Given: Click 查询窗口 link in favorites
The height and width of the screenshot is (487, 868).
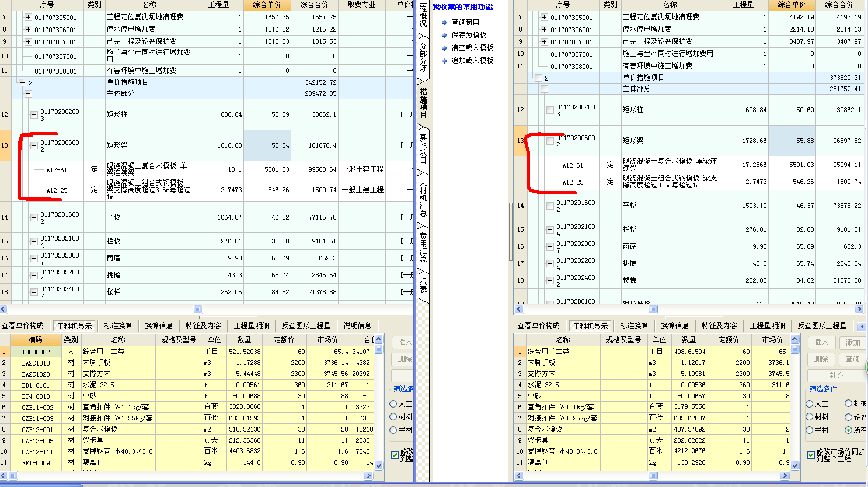Looking at the screenshot, I should click(x=465, y=22).
